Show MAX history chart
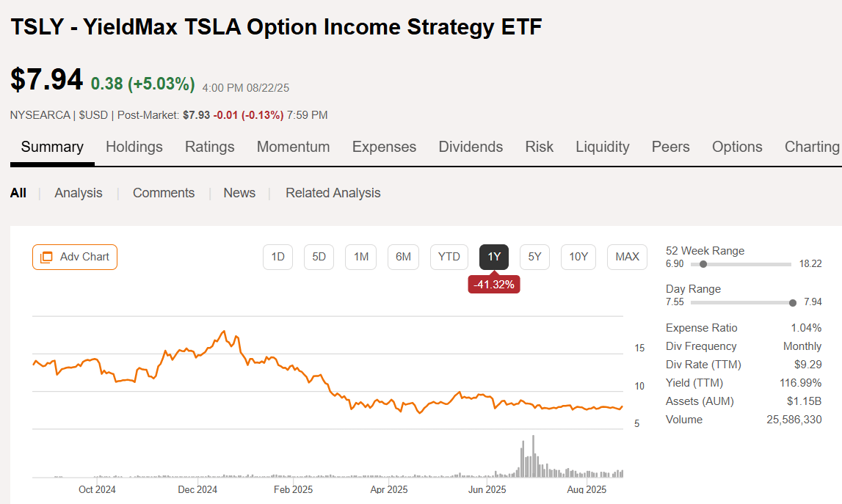Image resolution: width=842 pixels, height=504 pixels. click(x=627, y=257)
